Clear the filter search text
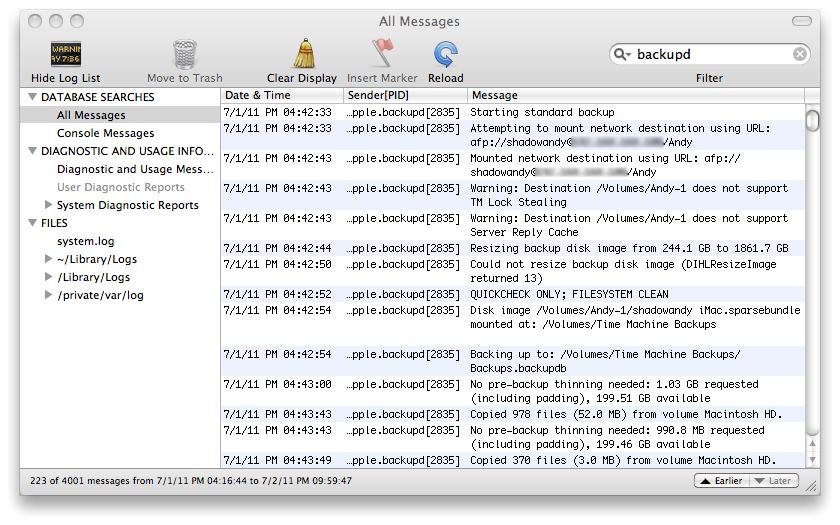The width and height of the screenshot is (840, 525). click(800, 54)
